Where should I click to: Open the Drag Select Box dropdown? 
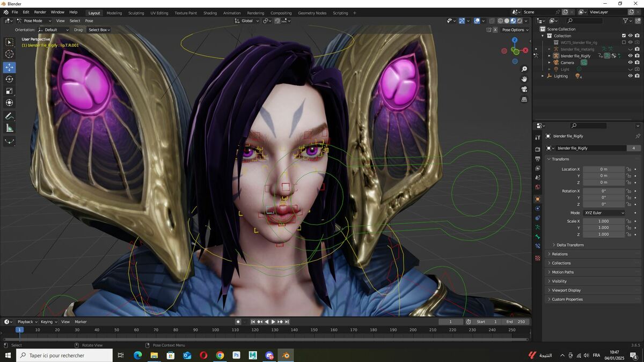(x=99, y=30)
